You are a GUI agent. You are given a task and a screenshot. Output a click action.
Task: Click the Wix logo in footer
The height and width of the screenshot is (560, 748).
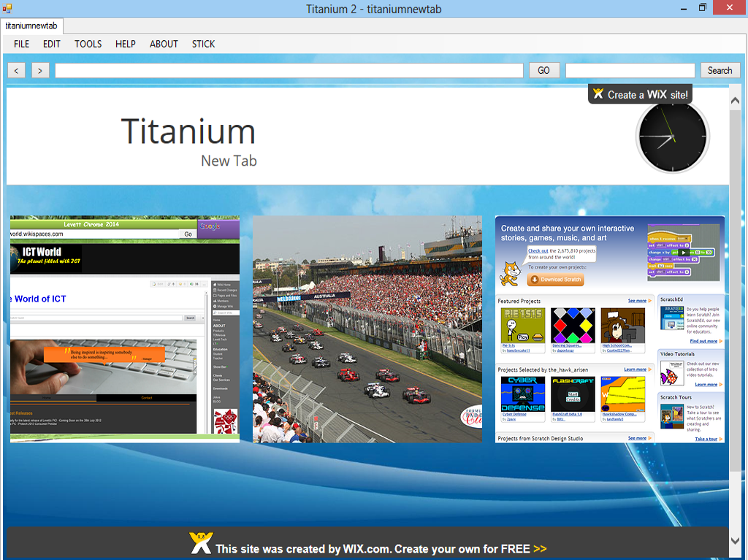tap(201, 543)
